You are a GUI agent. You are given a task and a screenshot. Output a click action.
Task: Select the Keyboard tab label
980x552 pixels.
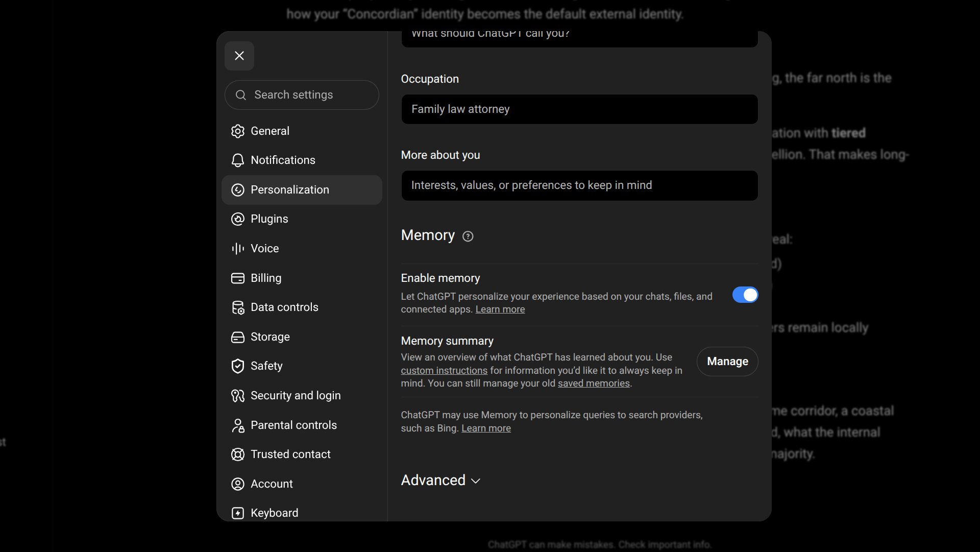point(275,513)
